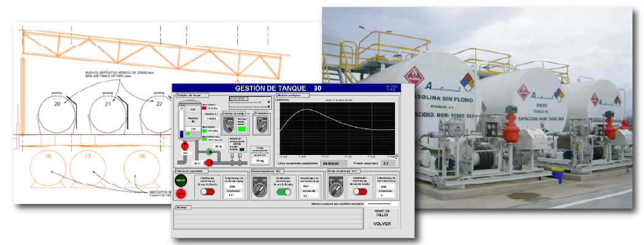644x245 pixels.
Task: Click RESET DE FALLOS button
Action: tap(381, 213)
